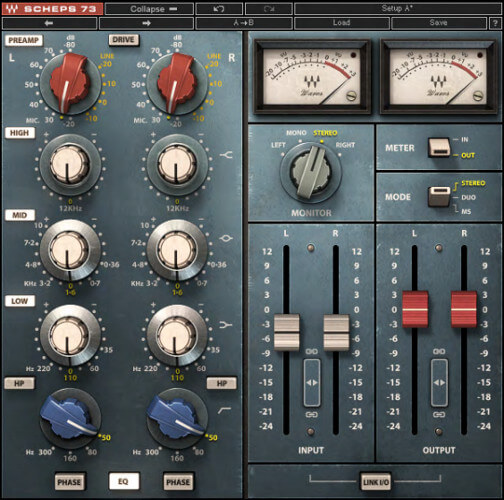
Task: Open the Setup A preset menu
Action: (397, 9)
